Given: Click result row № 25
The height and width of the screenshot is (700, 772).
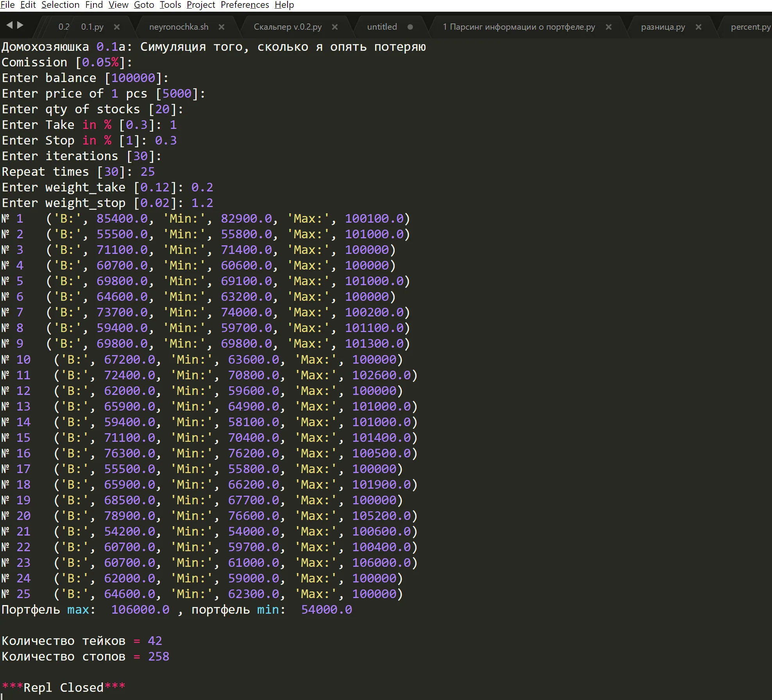Looking at the screenshot, I should pos(202,594).
